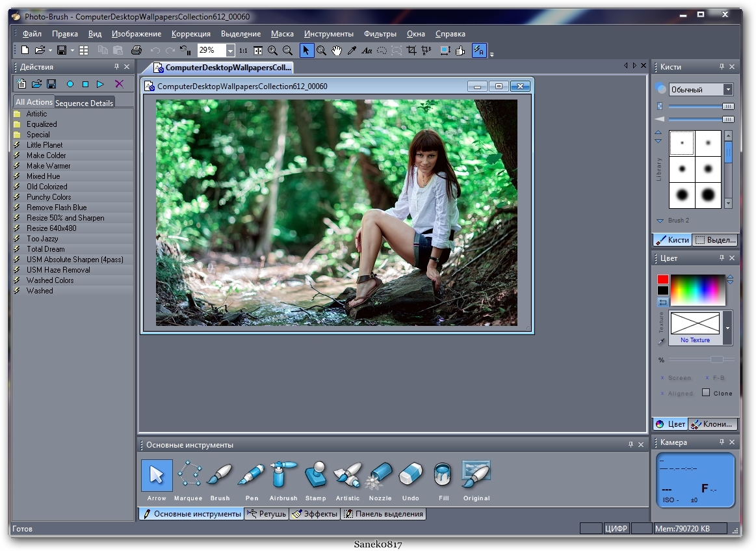Viewport: 756px width, 551px height.
Task: Pick the Nozzle tool
Action: click(x=380, y=476)
